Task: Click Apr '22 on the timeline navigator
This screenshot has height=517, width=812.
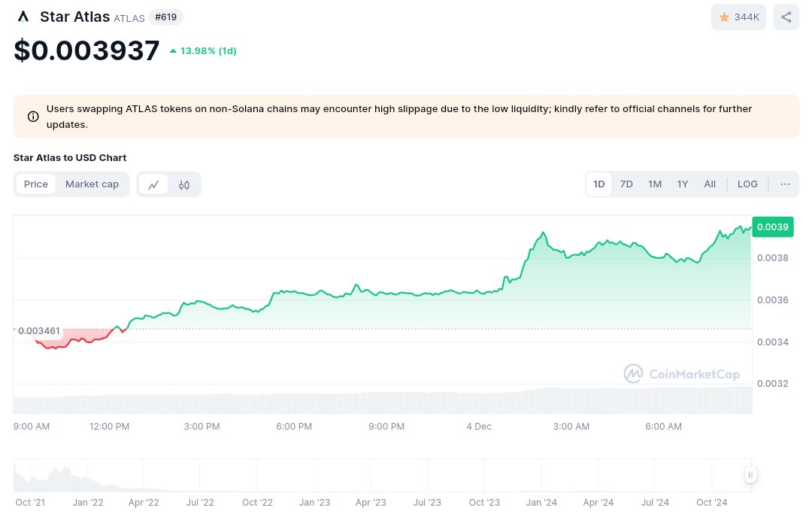Action: point(144,503)
